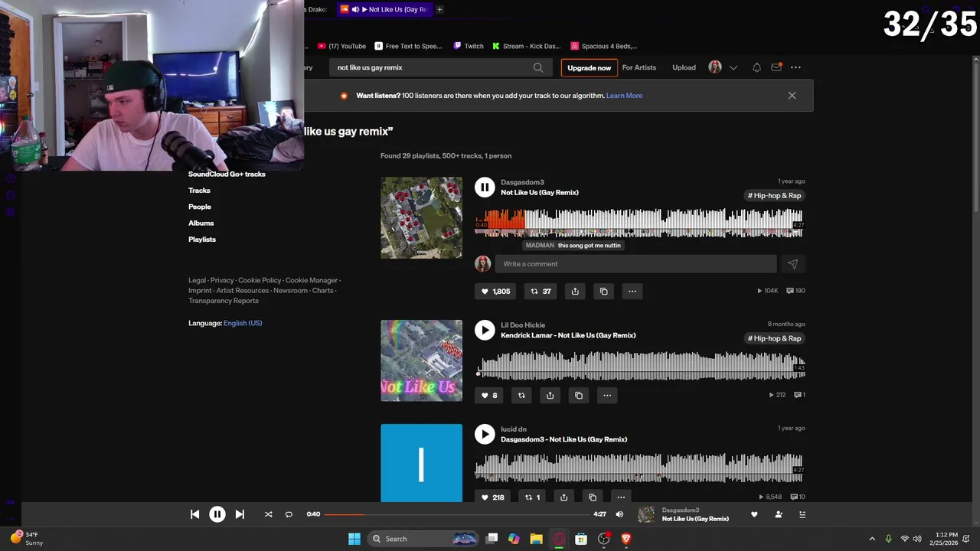Image resolution: width=980 pixels, height=551 pixels.
Task: Select the Hip-hop & Rap tag on first track
Action: click(774, 195)
